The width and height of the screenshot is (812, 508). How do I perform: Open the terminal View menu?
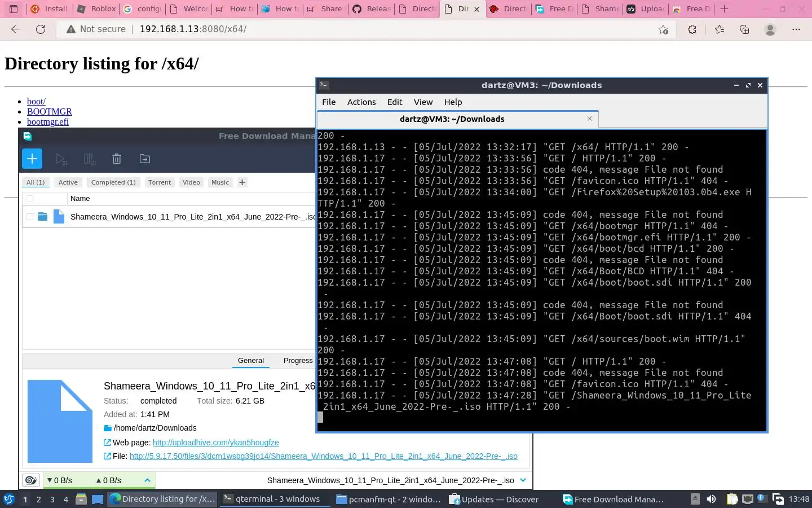tap(423, 102)
